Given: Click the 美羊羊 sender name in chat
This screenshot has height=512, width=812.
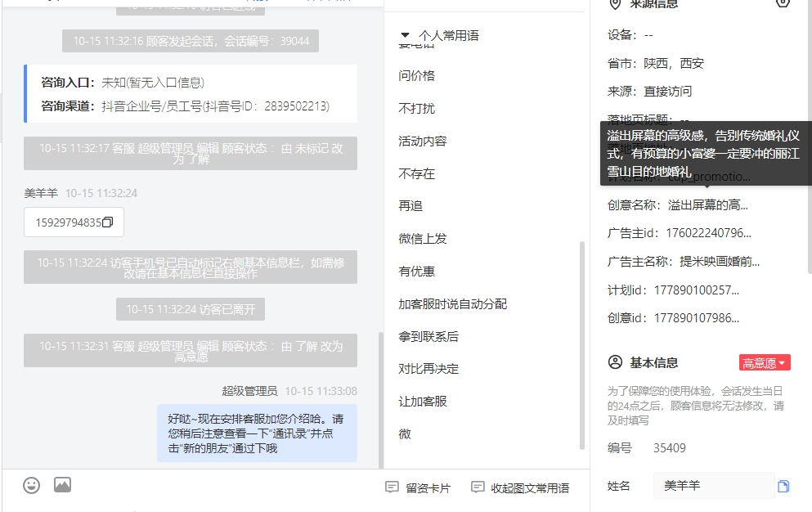Looking at the screenshot, I should tap(41, 193).
